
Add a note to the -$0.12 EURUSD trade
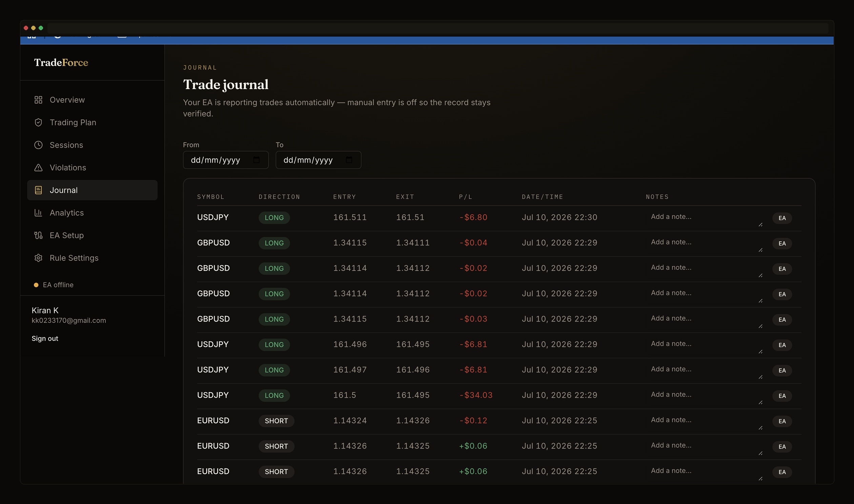[704, 421]
